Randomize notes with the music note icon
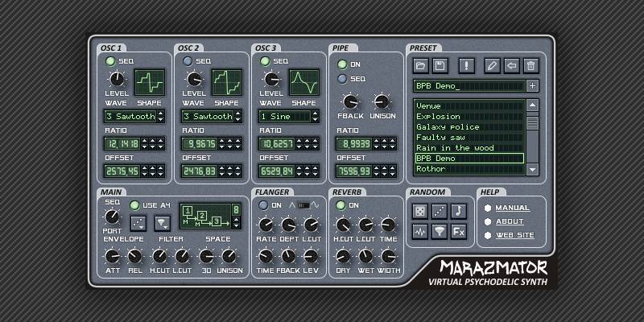The width and height of the screenshot is (644, 322). pyautogui.click(x=458, y=211)
